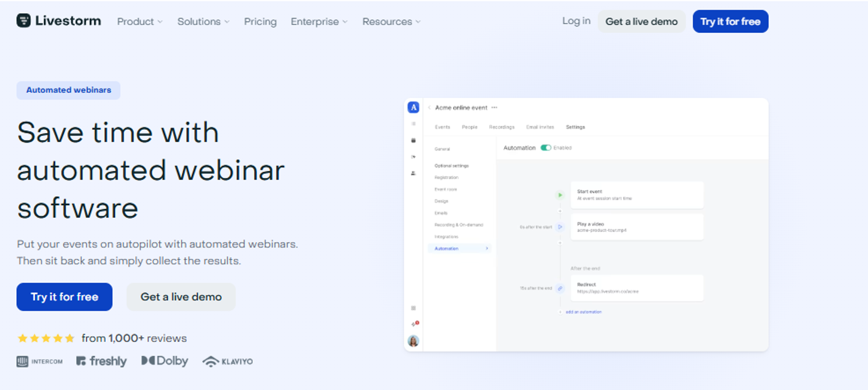
Task: Click the Dolby logo
Action: coord(165,361)
